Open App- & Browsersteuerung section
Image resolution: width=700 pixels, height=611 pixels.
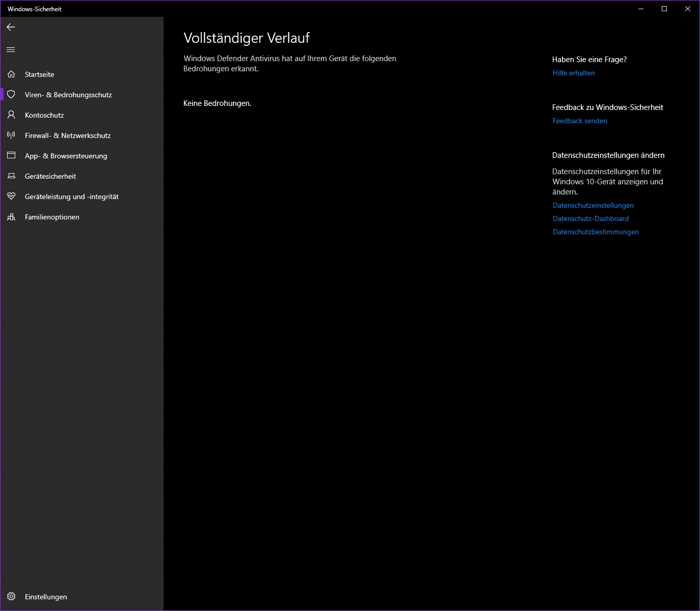[82, 156]
